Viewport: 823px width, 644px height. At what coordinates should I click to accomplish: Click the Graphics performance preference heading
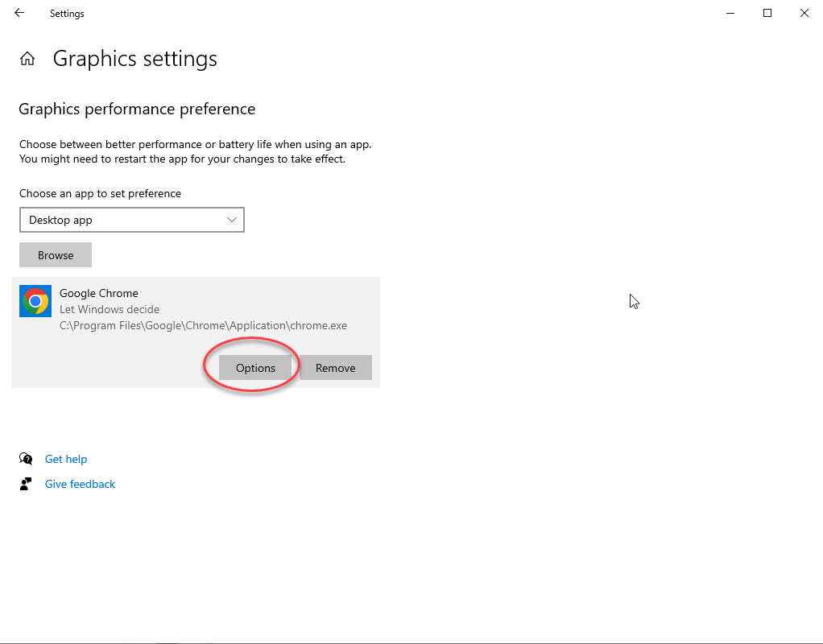[137, 109]
